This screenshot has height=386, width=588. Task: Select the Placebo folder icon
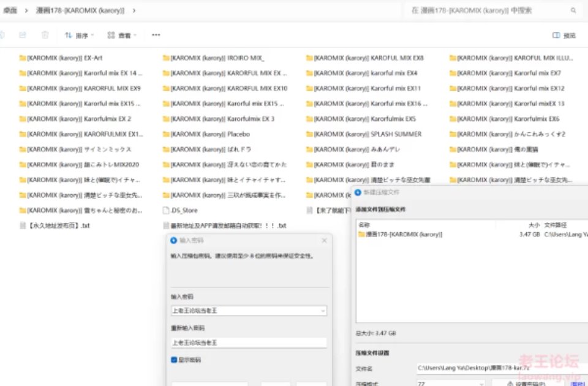(166, 134)
